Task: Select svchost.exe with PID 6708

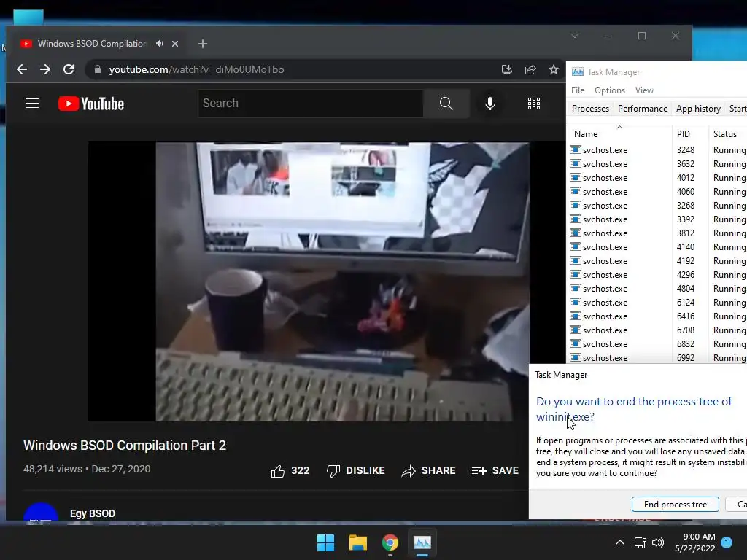Action: coord(657,330)
